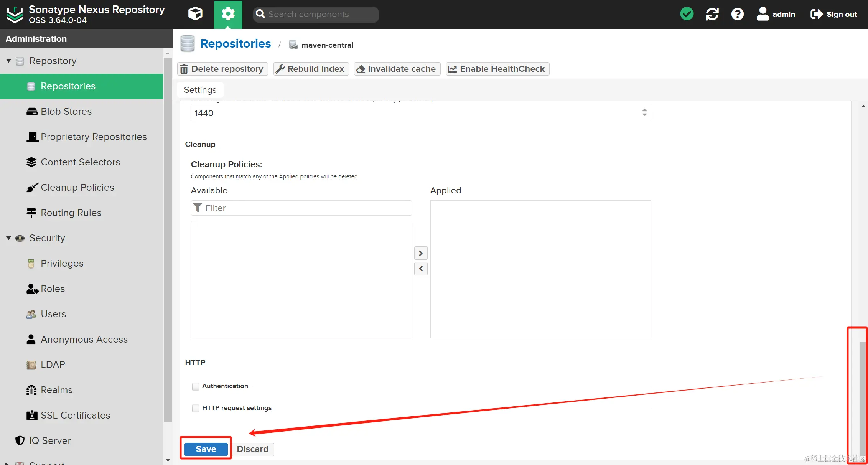Image resolution: width=868 pixels, height=465 pixels.
Task: Click the Administration gear icon
Action: click(x=228, y=14)
